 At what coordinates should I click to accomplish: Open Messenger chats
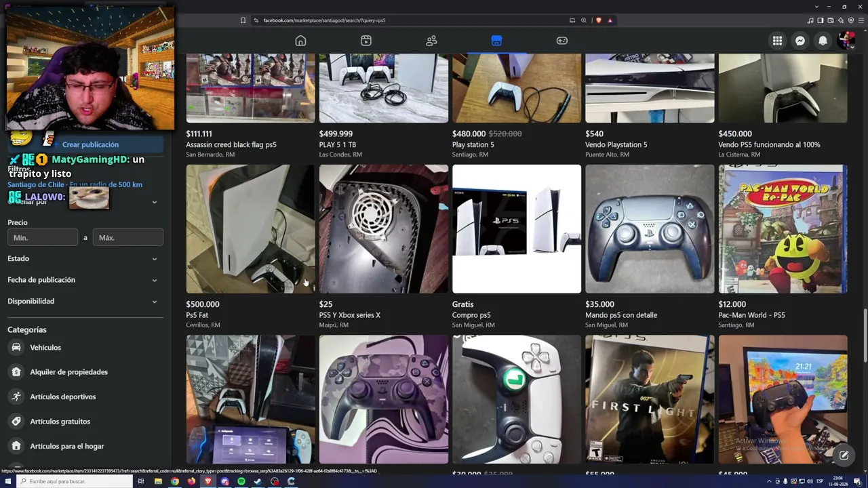click(800, 41)
